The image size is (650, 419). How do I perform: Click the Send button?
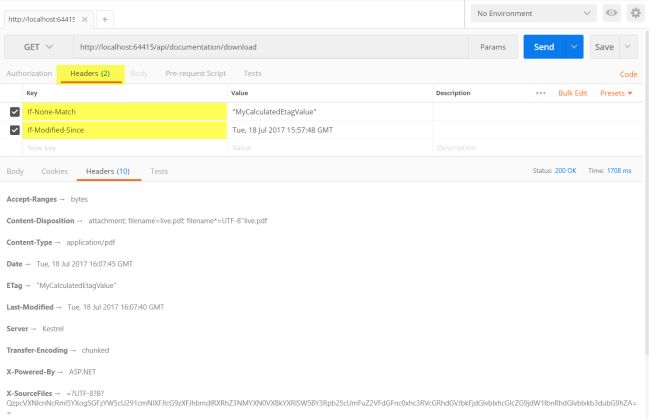[544, 47]
